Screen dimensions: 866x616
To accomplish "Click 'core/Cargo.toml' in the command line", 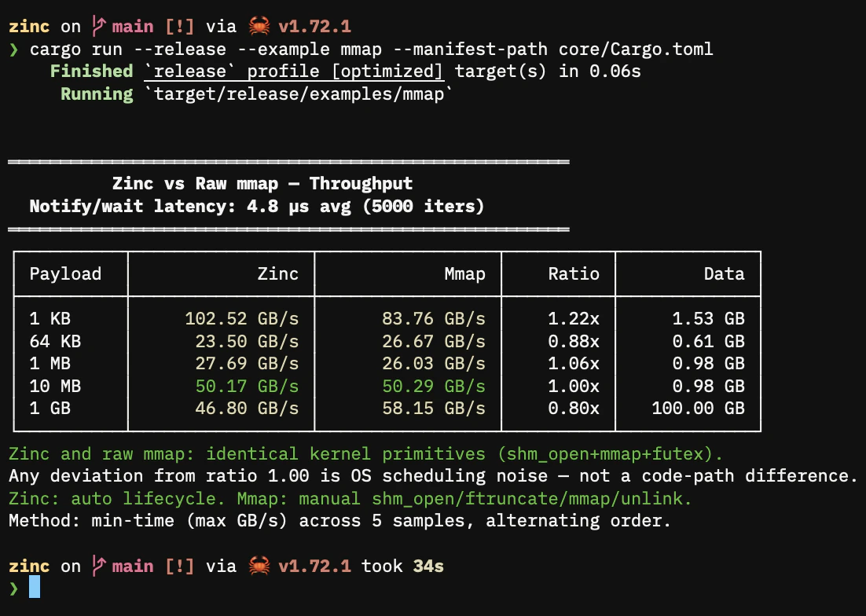I will tap(636, 49).
